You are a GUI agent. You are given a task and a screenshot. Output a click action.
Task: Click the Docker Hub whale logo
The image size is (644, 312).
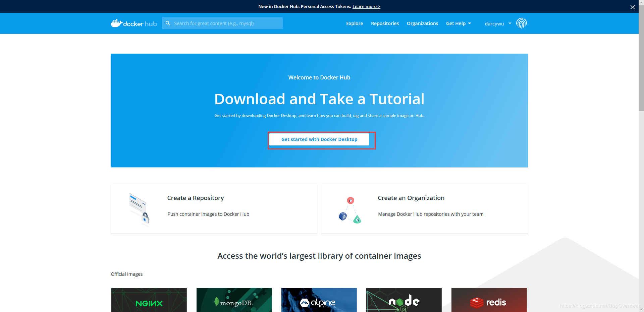(x=134, y=23)
